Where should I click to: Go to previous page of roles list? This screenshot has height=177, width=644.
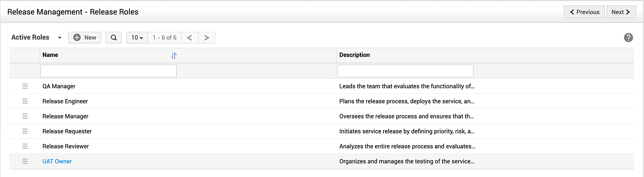click(x=190, y=38)
